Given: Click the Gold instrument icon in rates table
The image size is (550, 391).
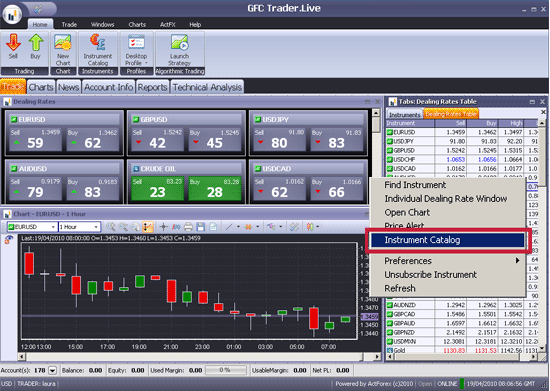Looking at the screenshot, I should tap(389, 350).
